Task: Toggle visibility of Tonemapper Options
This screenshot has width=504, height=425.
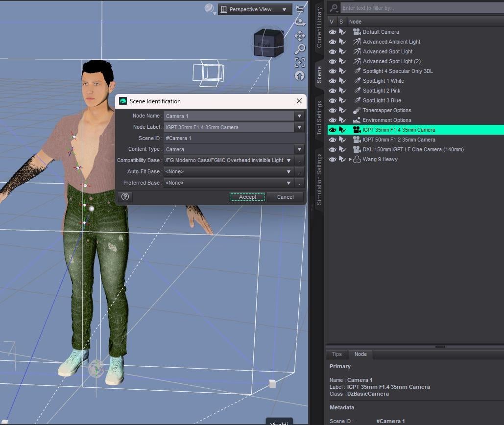Action: pyautogui.click(x=333, y=110)
